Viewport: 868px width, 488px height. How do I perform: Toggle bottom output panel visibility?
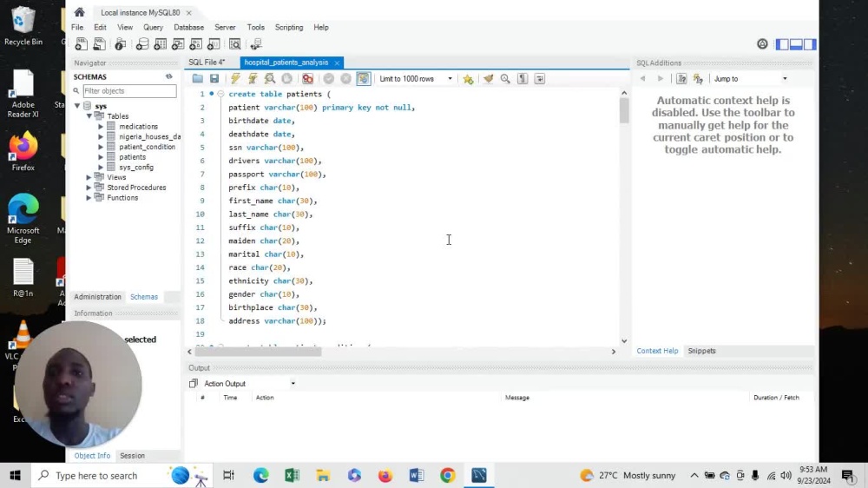[796, 44]
